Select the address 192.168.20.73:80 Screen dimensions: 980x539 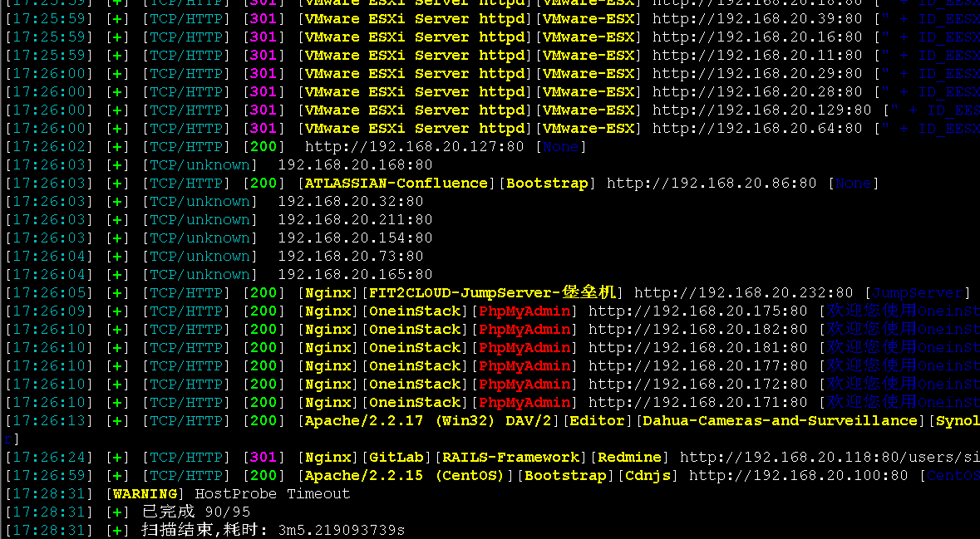[351, 256]
